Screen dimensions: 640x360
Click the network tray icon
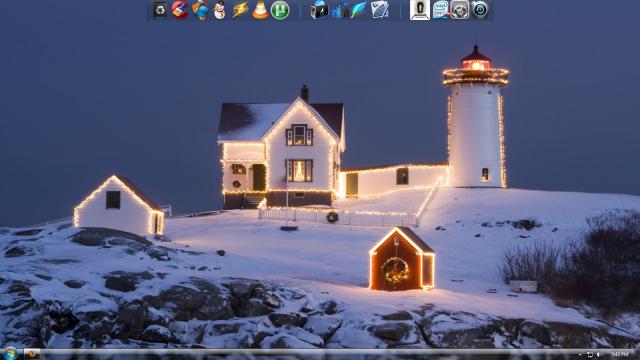(589, 354)
